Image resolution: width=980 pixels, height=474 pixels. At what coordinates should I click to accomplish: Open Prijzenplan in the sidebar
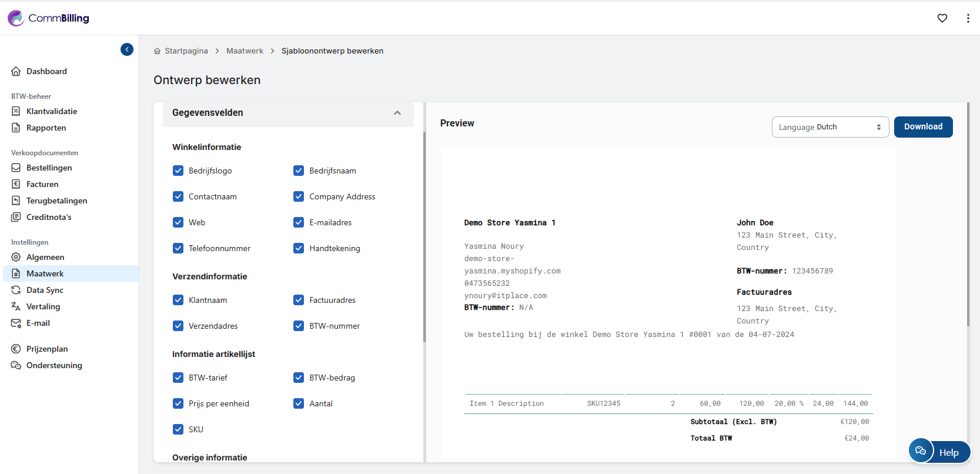[47, 349]
